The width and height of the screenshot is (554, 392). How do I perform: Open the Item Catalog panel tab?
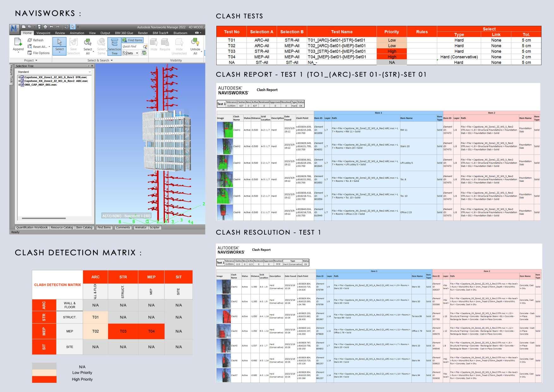pyautogui.click(x=84, y=227)
